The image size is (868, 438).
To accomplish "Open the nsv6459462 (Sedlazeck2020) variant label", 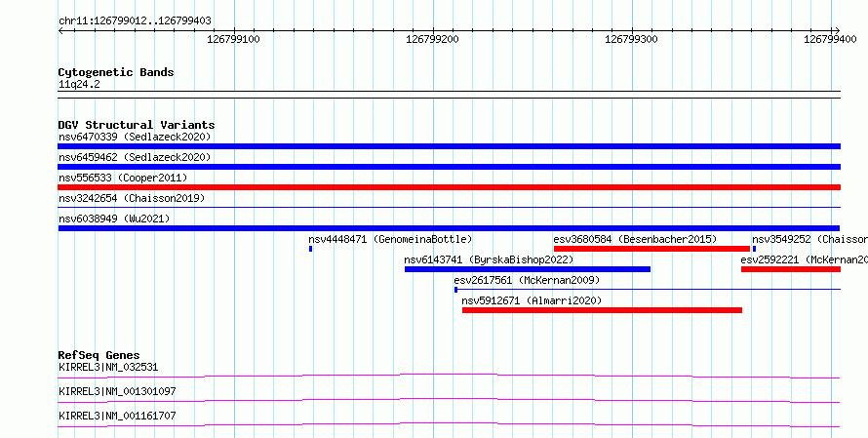I will [x=135, y=157].
